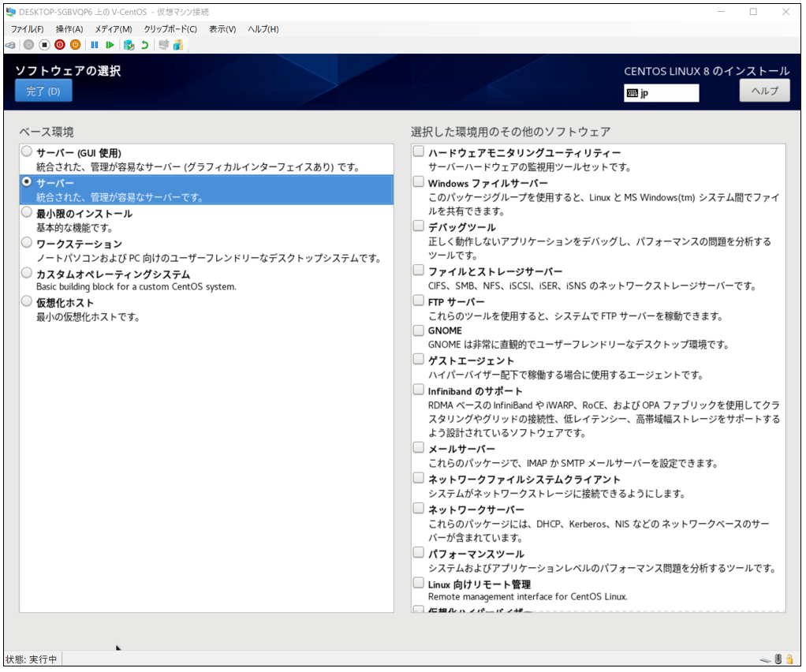This screenshot has width=806, height=672.
Task: Select the 仮想化ホスト radio button
Action: point(27,302)
